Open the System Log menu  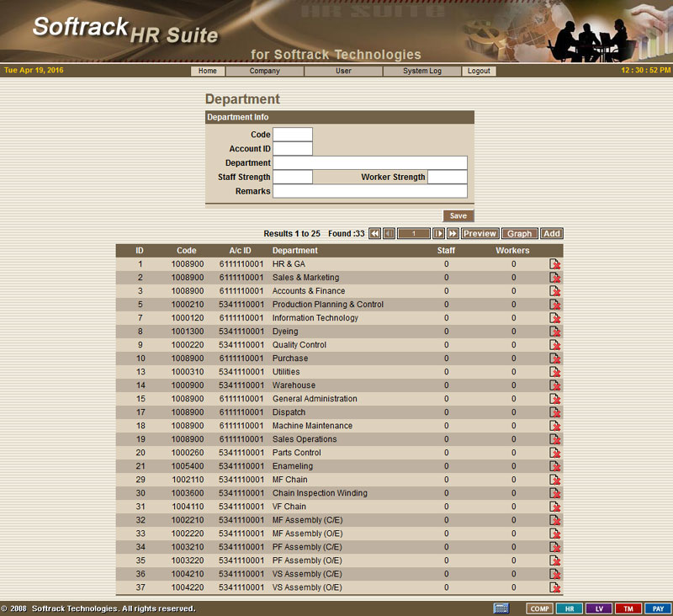click(421, 72)
